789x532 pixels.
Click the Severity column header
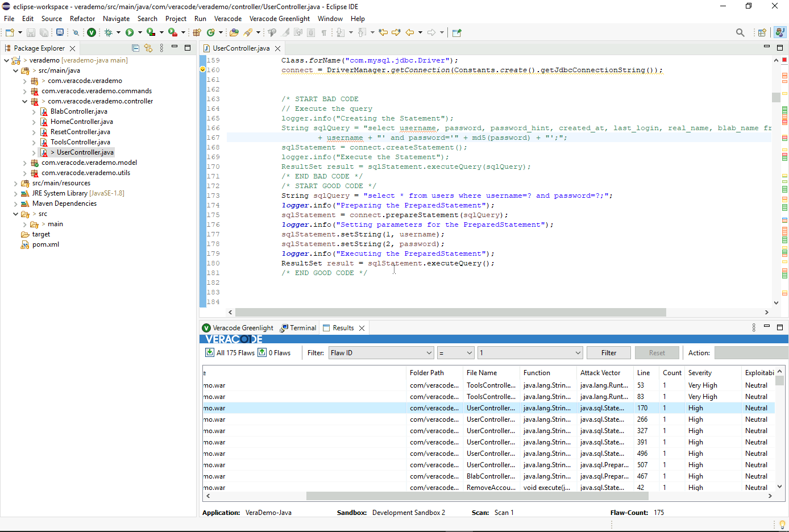(x=713, y=373)
